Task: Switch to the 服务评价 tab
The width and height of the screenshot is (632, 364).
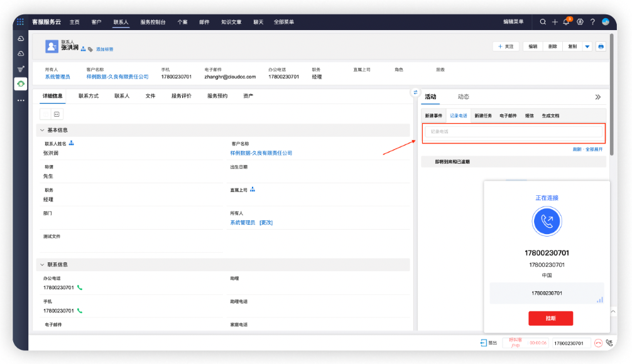Action: (182, 96)
